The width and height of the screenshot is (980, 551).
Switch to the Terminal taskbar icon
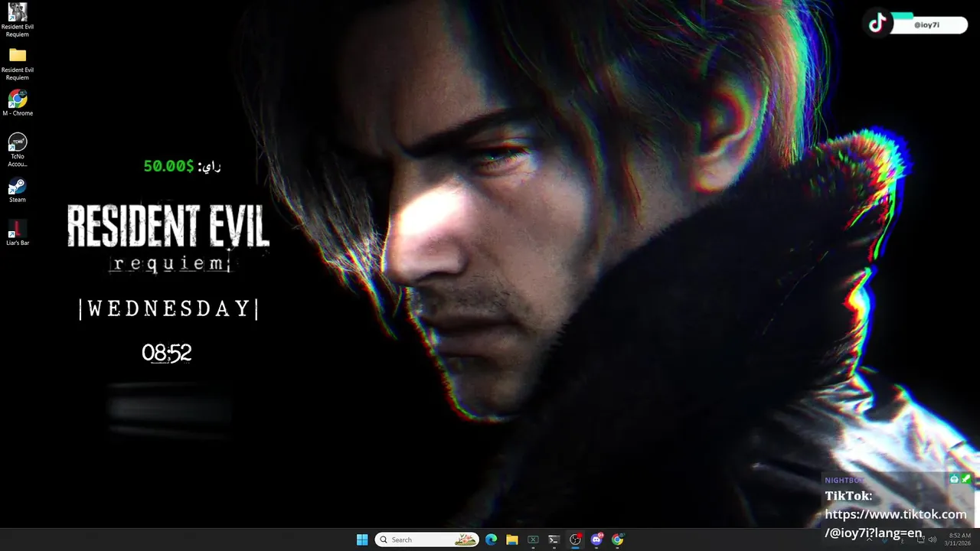pos(554,540)
